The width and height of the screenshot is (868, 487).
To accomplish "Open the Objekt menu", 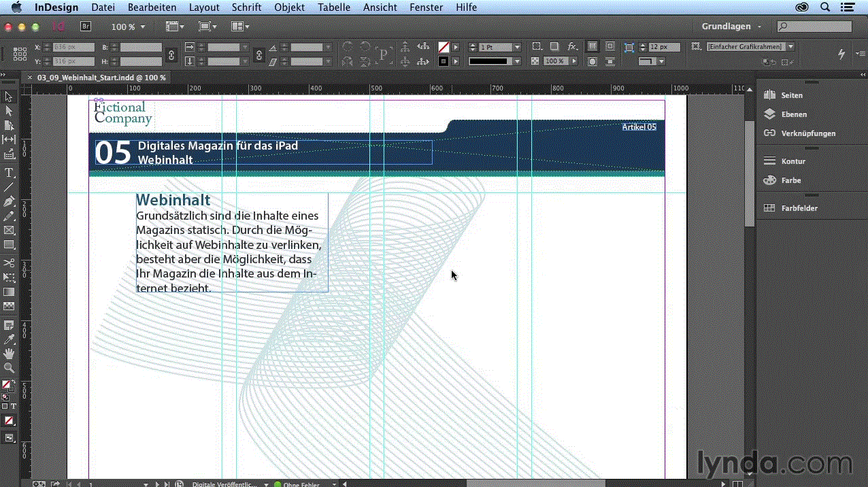I will coord(289,7).
